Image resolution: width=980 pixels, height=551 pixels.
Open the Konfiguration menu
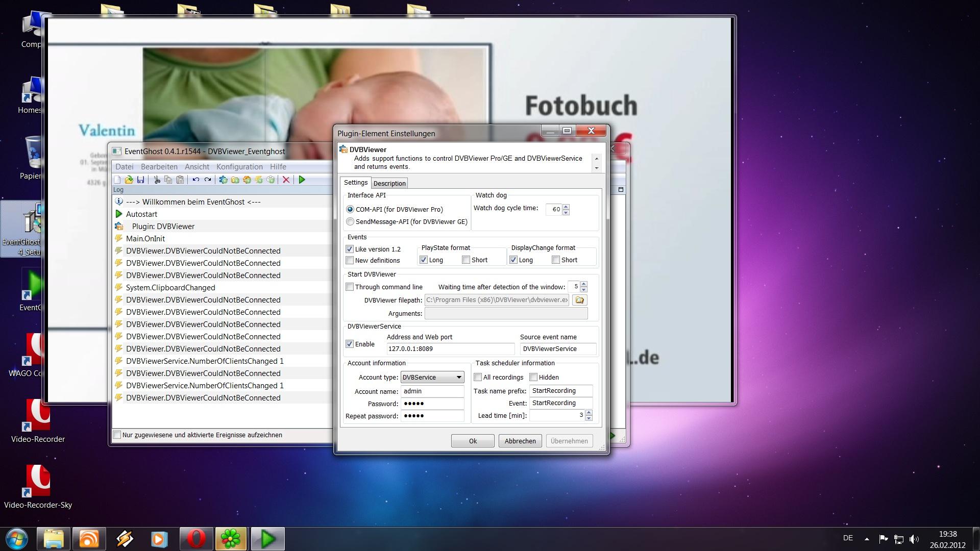[239, 167]
